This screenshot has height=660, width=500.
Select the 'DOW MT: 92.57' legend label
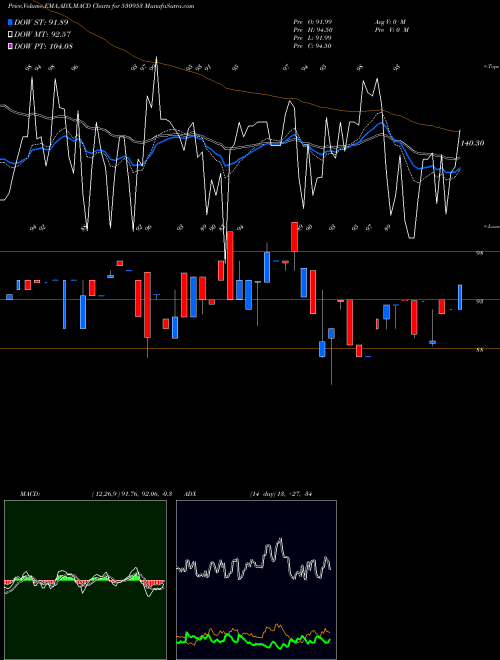42,35
